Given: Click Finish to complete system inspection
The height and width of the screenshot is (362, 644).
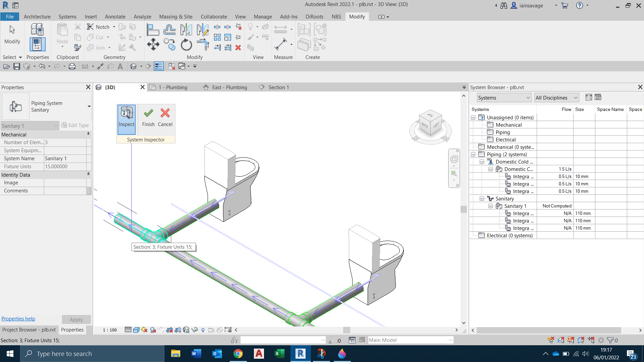Looking at the screenshot, I should click(148, 117).
